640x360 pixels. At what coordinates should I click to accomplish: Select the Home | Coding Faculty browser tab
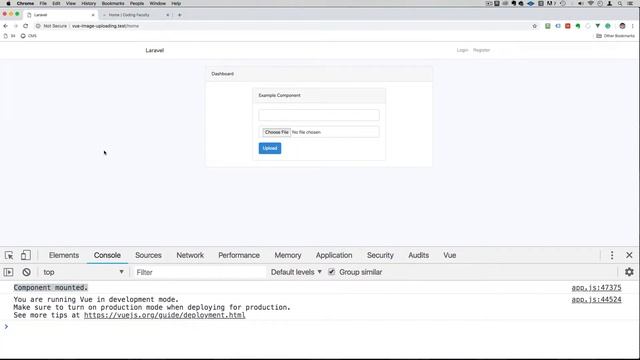click(x=135, y=15)
